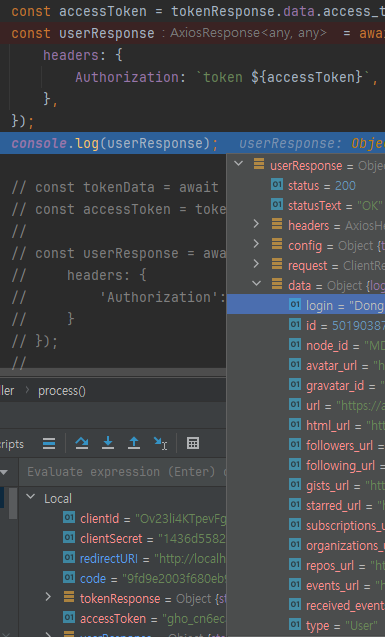Collapse the data node
The width and height of the screenshot is (385, 637).
[x=256, y=284]
